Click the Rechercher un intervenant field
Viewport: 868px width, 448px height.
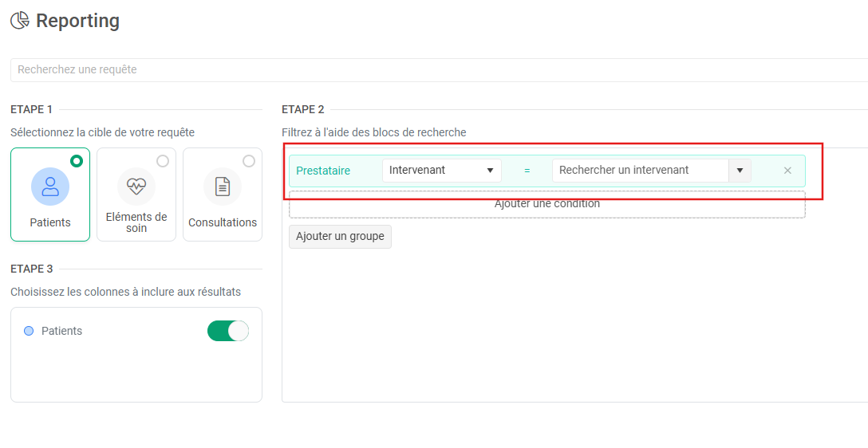click(640, 171)
